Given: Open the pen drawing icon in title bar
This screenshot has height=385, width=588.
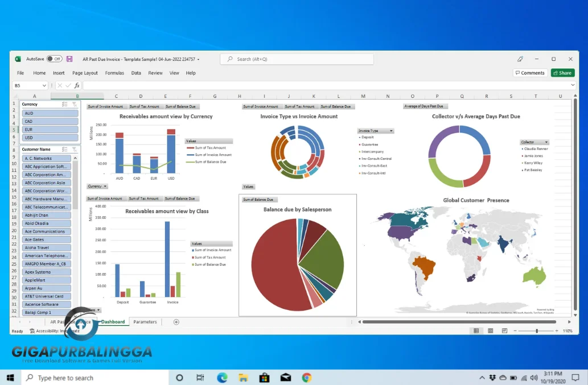Looking at the screenshot, I should point(520,59).
